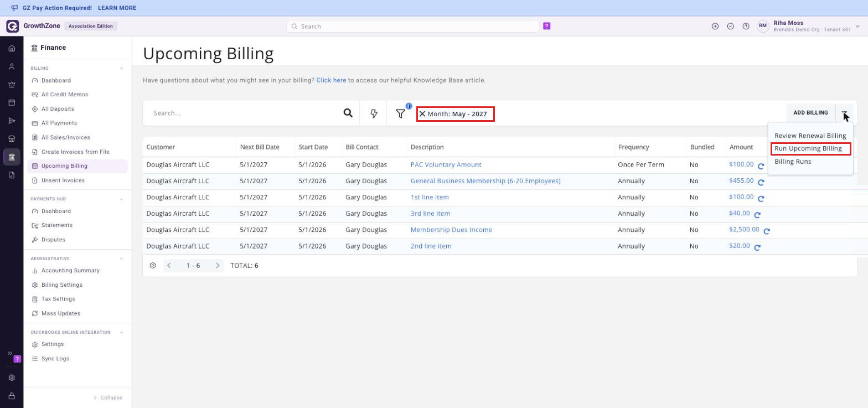Open the question mark help icon in the header

coord(746,26)
